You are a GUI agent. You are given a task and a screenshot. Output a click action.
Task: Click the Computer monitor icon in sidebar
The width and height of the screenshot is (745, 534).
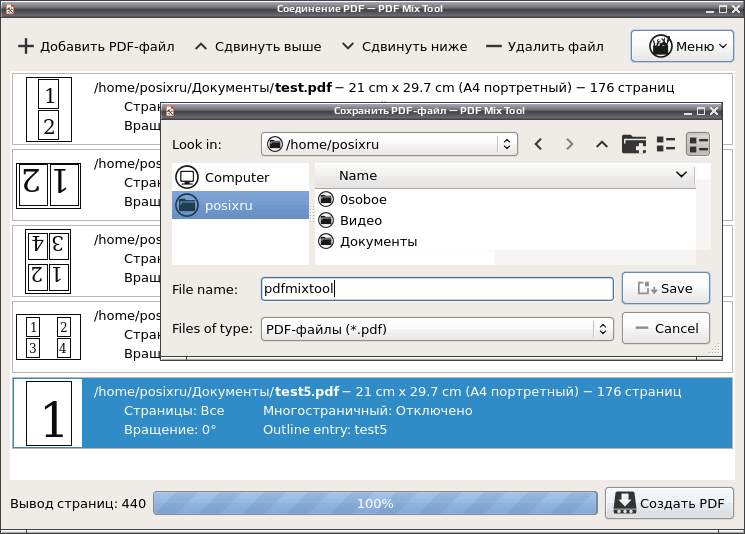click(187, 177)
